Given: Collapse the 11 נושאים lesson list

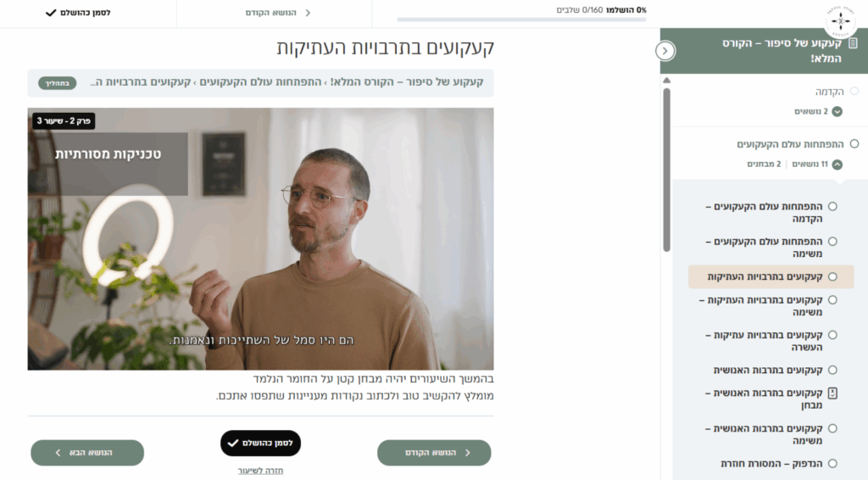Looking at the screenshot, I should tap(837, 165).
